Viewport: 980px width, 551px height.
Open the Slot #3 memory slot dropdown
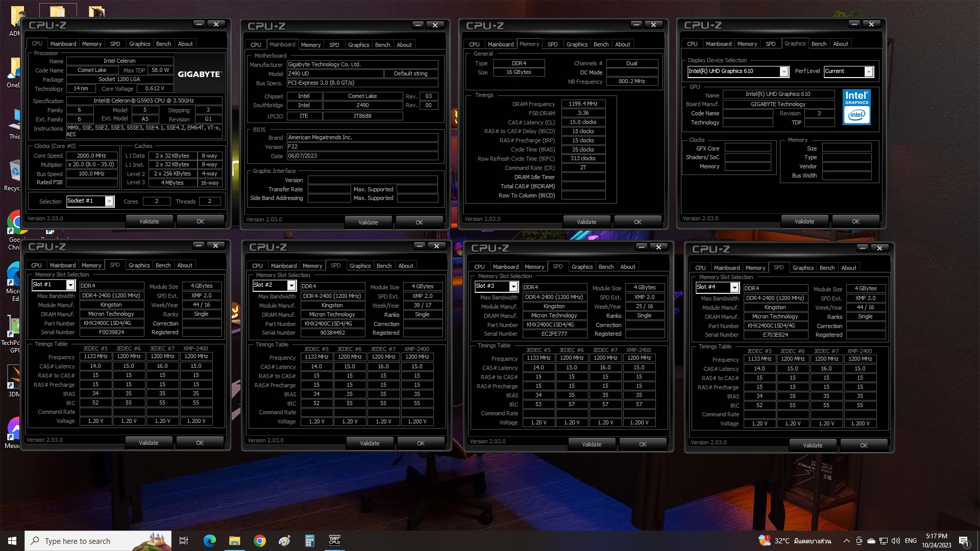(x=513, y=287)
